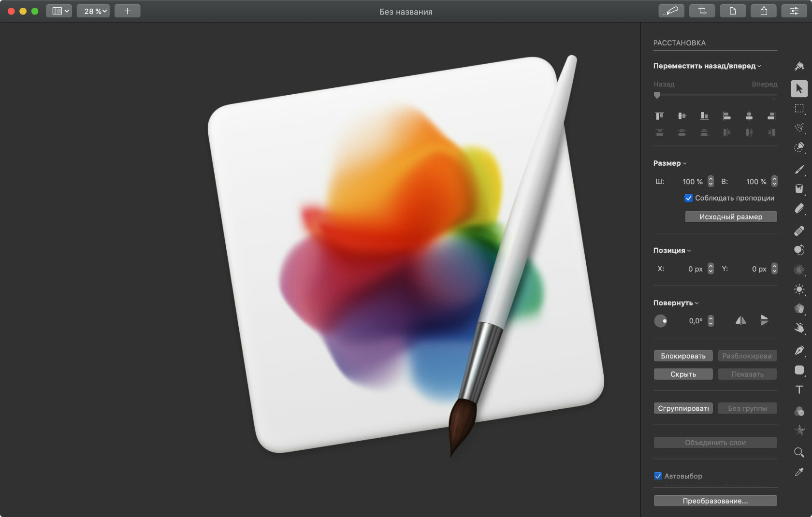Click the brush stroke toolbar button
Screen dimensions: 812x517
[671, 11]
